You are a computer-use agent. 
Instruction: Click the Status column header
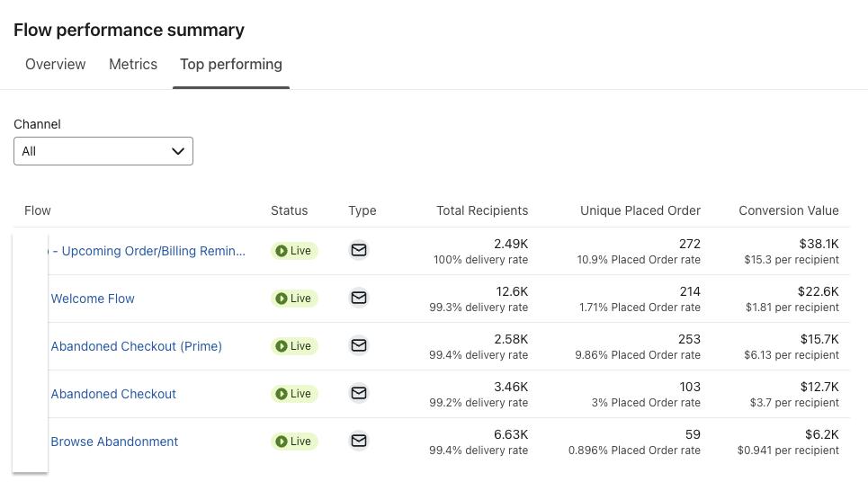289,210
